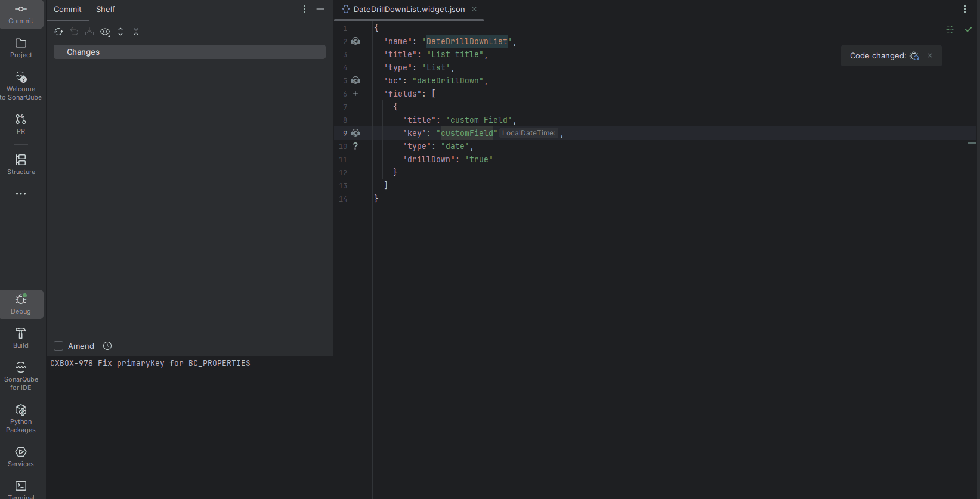Open the PR (pull requests) tool window

21,124
